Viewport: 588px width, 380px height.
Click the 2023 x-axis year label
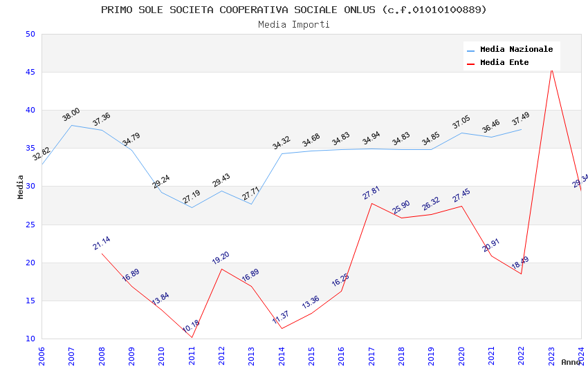tap(551, 356)
